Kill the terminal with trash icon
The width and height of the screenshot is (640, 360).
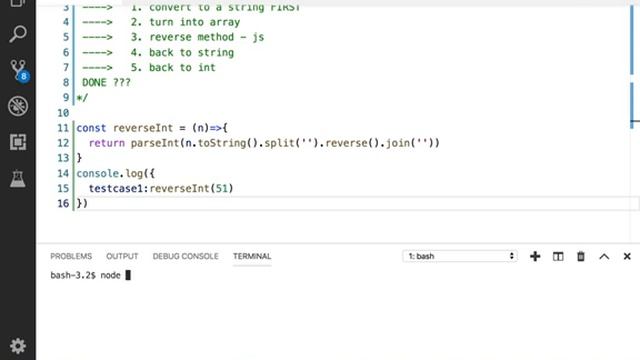click(x=580, y=256)
